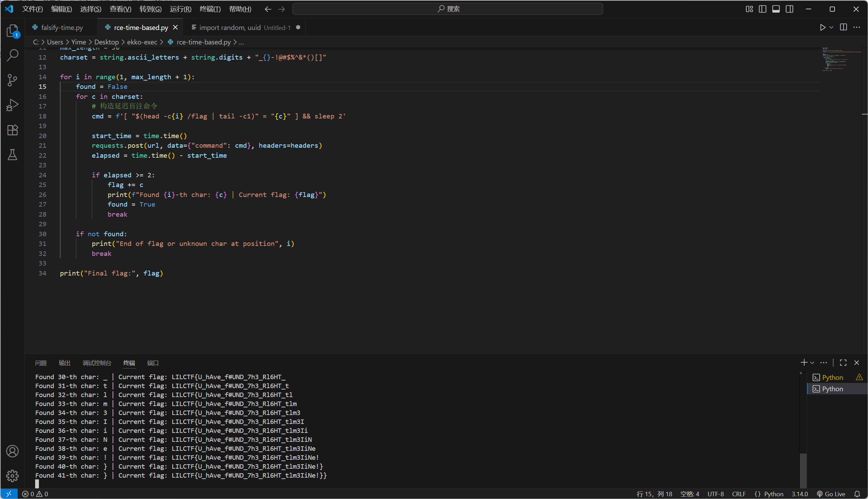The height and width of the screenshot is (499, 868).
Task: Open the Testing flask icon
Action: click(12, 155)
